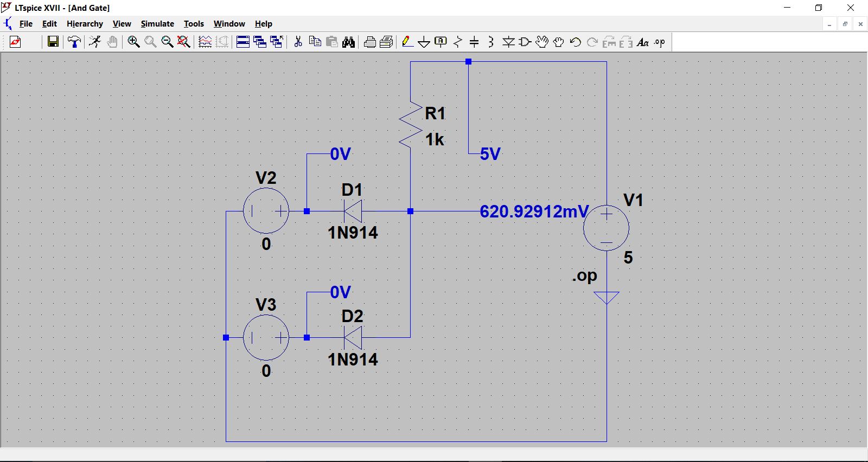Print the schematic with printer icon
The image size is (868, 462).
370,42
